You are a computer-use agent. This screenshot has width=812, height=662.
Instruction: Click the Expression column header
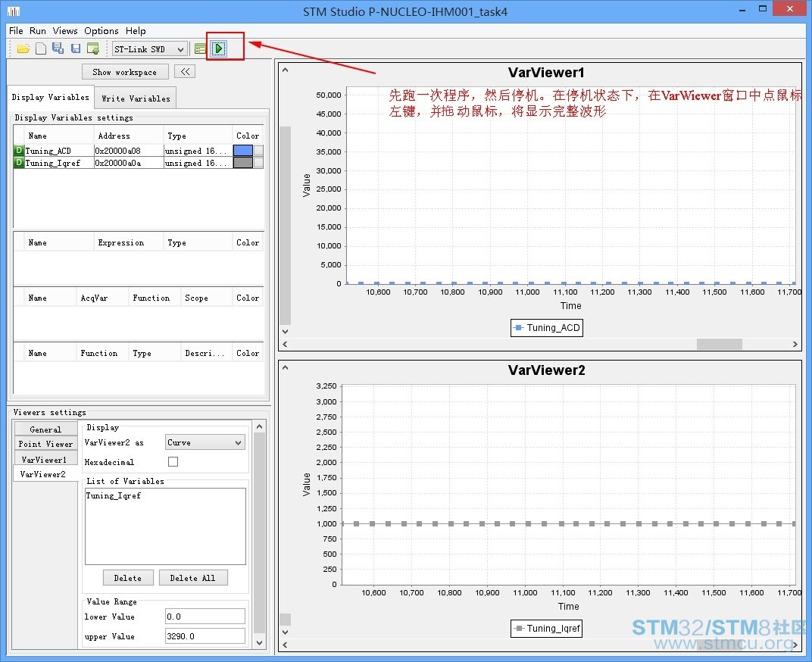point(129,242)
